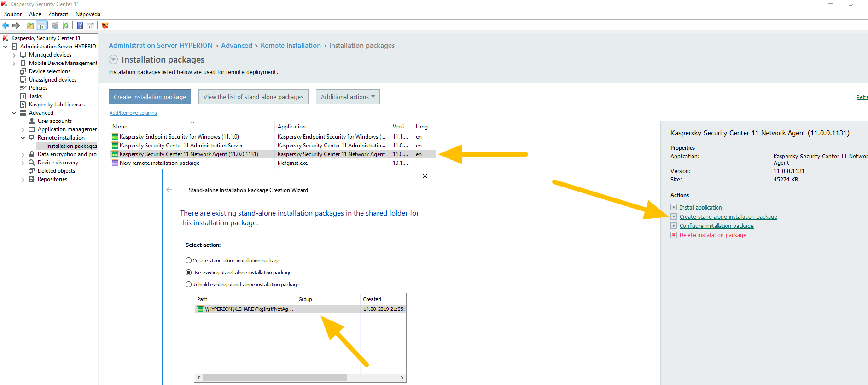Screen dimensions: 868x385
Task: Click the Mobile Device Management phone icon
Action: 23,63
